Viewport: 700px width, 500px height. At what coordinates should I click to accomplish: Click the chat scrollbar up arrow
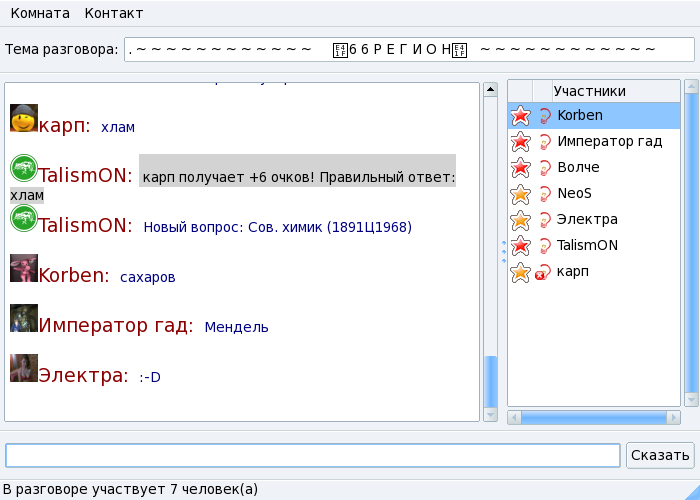click(490, 89)
